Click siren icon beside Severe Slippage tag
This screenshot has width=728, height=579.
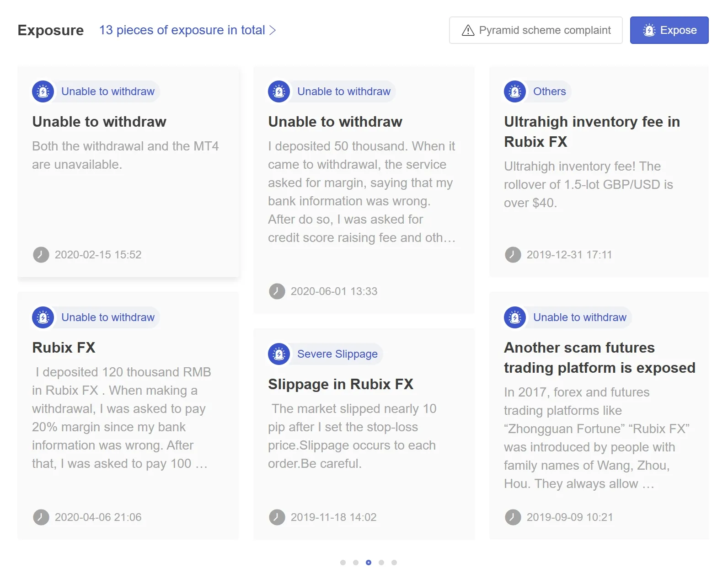pos(279,354)
